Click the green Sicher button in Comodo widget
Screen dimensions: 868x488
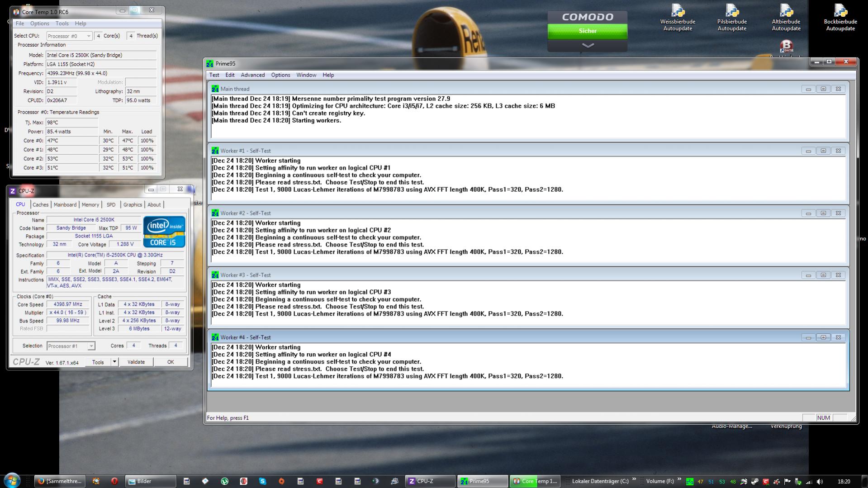click(588, 31)
